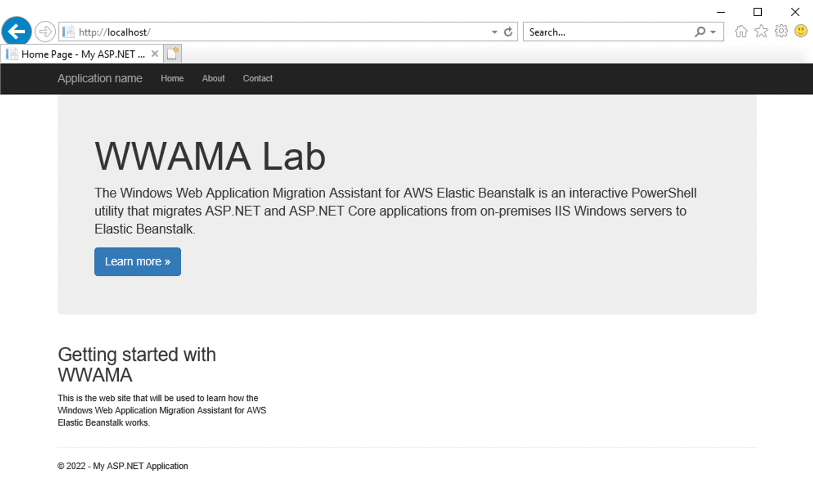The image size is (813, 484).
Task: Open the browser Home icon
Action: pyautogui.click(x=741, y=32)
